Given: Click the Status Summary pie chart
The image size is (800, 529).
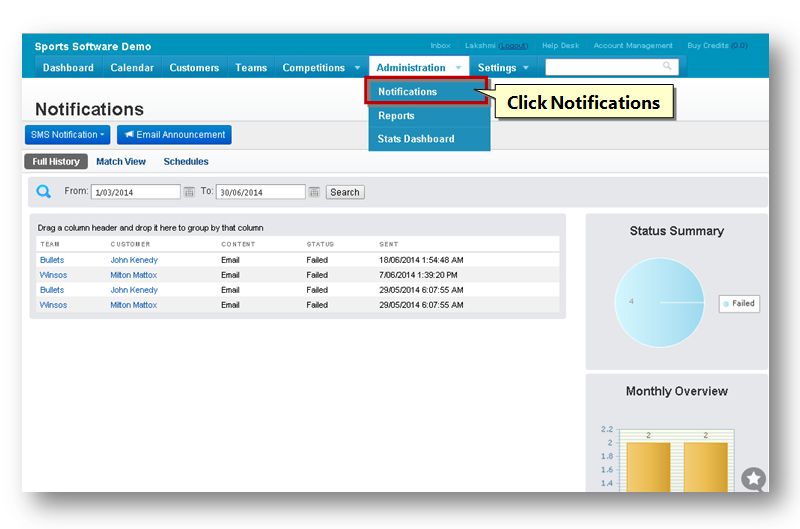Looking at the screenshot, I should click(x=659, y=303).
